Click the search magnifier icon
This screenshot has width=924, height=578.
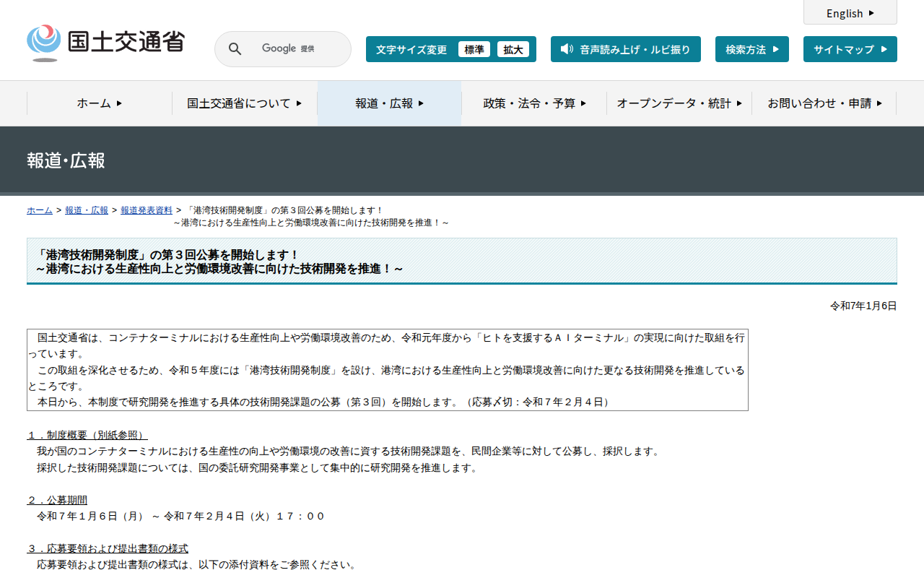(235, 49)
